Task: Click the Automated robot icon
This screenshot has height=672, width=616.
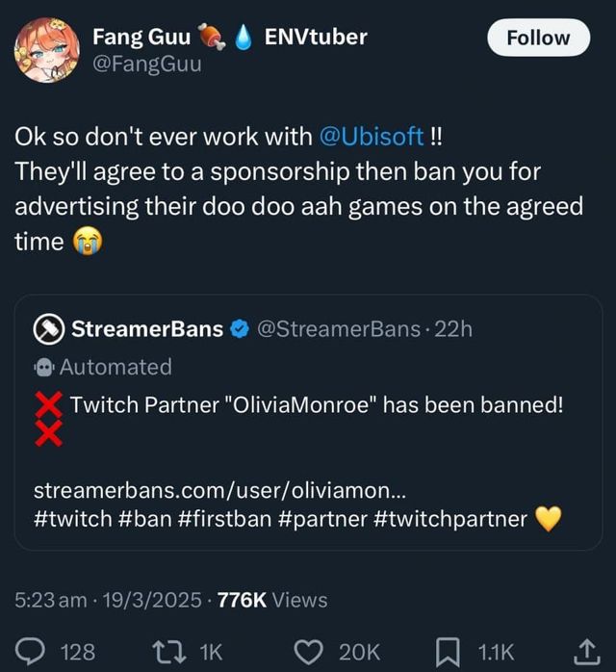Action: pyautogui.click(x=43, y=367)
